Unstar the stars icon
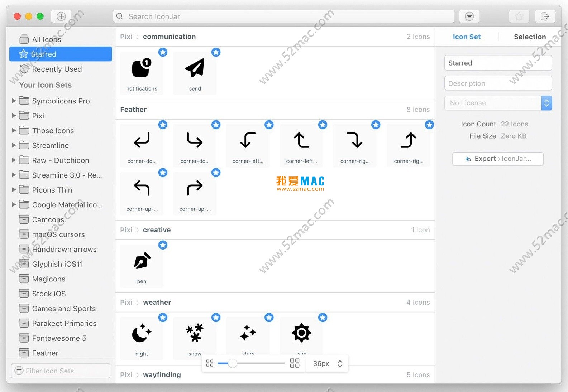The image size is (568, 392). click(x=269, y=318)
